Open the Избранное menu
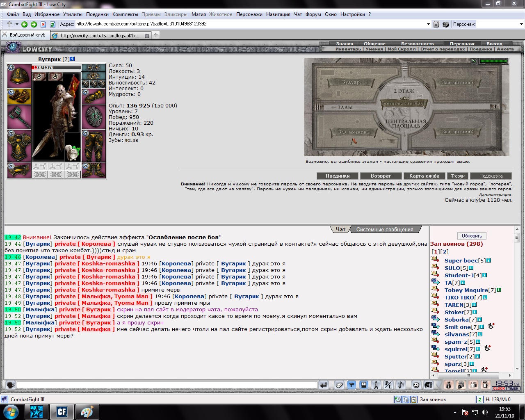The image size is (525, 420). pos(47,14)
